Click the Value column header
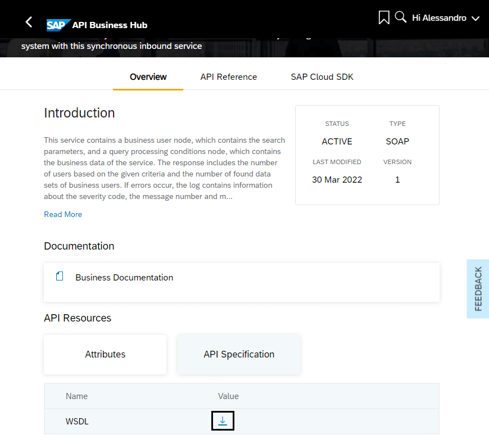The height and width of the screenshot is (448, 489). coord(228,396)
